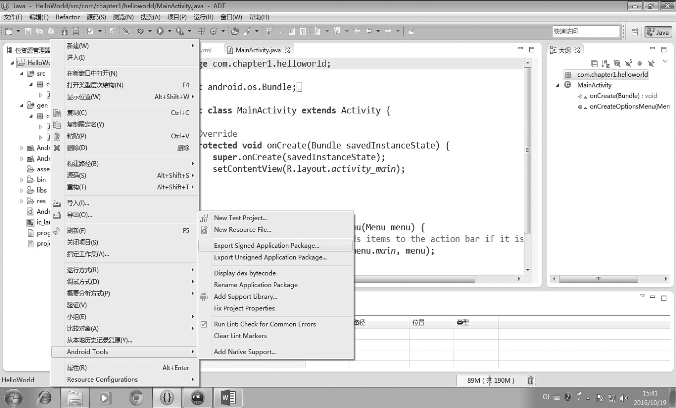Open the Outline view menu chevron

point(665,62)
